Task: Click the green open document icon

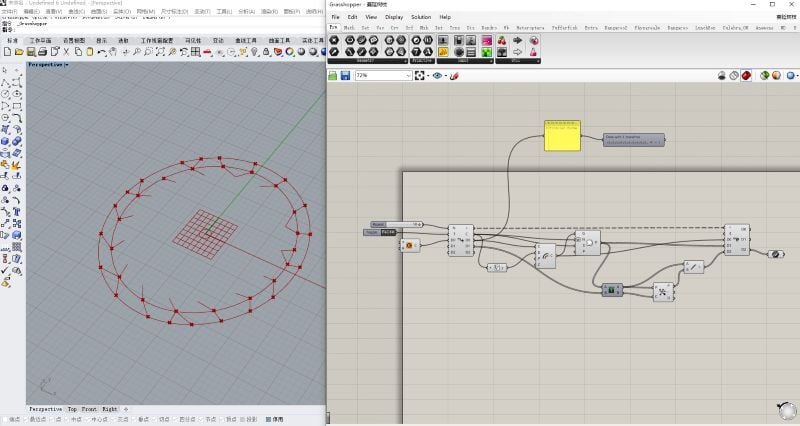Action: point(333,75)
